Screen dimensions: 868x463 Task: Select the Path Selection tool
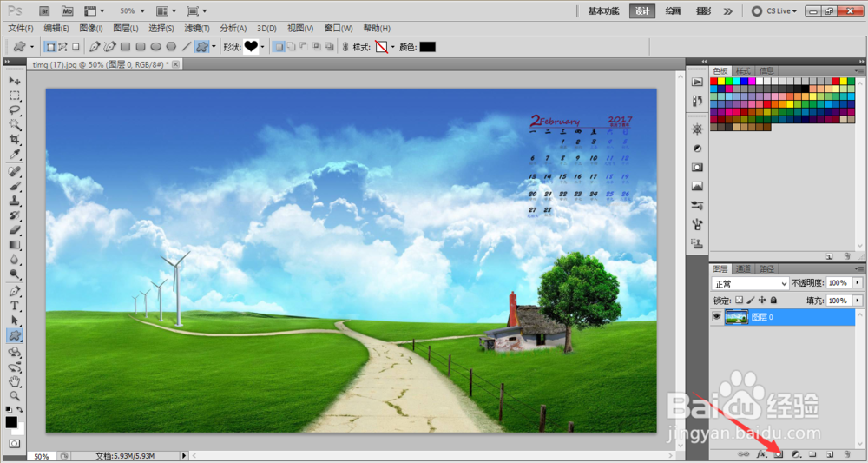coord(15,321)
